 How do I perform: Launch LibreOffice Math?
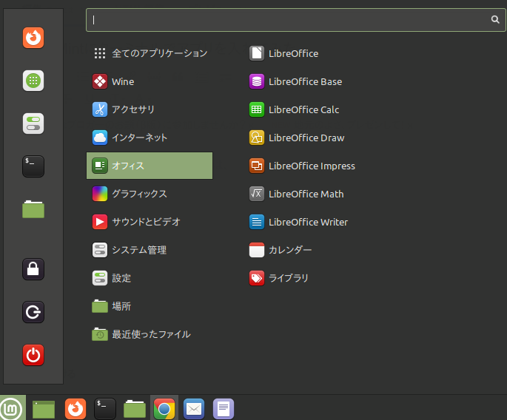(x=296, y=194)
